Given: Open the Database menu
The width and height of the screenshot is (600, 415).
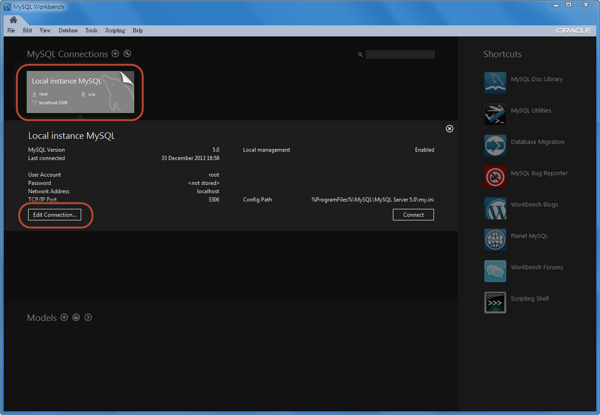Looking at the screenshot, I should tap(68, 31).
